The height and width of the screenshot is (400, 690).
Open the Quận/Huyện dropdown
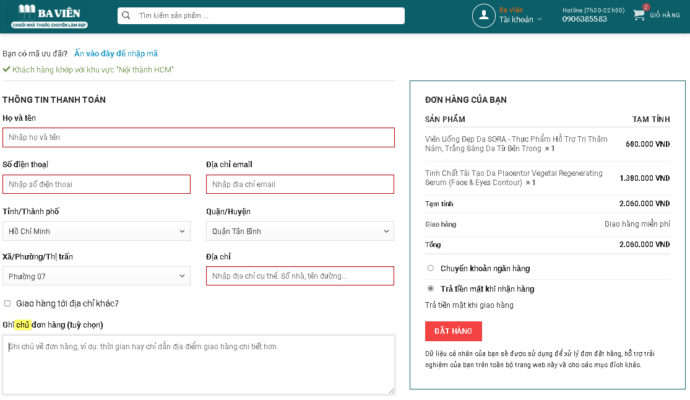(x=300, y=231)
